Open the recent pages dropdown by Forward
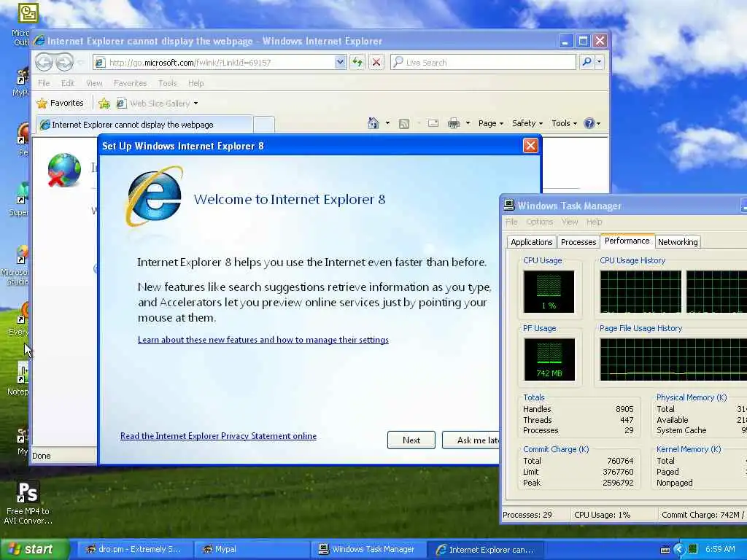Viewport: 747px width, 560px height. pos(81,63)
